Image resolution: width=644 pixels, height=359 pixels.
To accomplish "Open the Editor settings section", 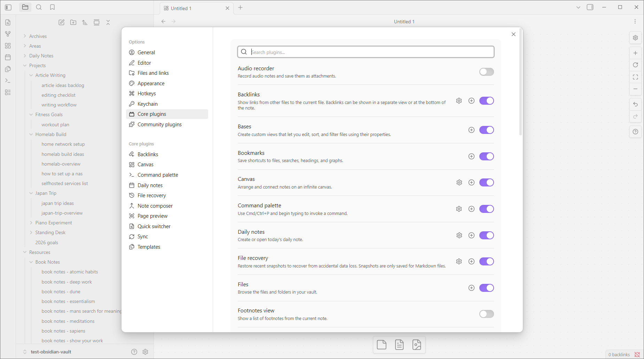I will click(167, 63).
